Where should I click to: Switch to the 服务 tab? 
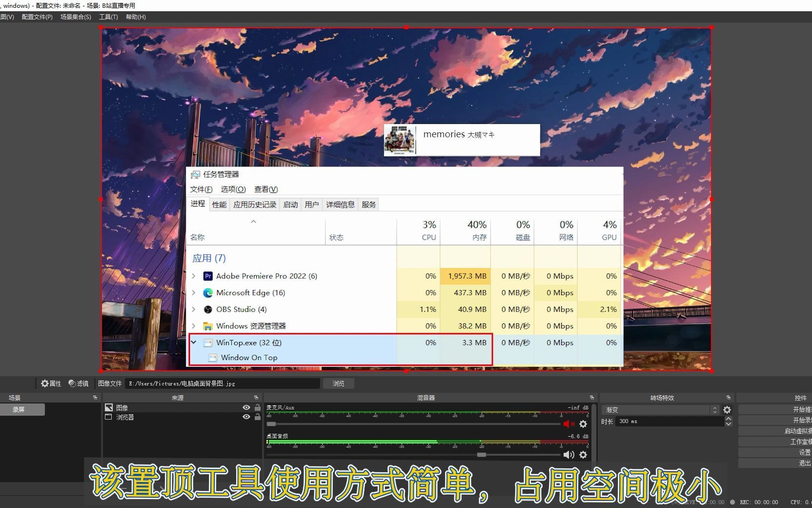pos(369,205)
